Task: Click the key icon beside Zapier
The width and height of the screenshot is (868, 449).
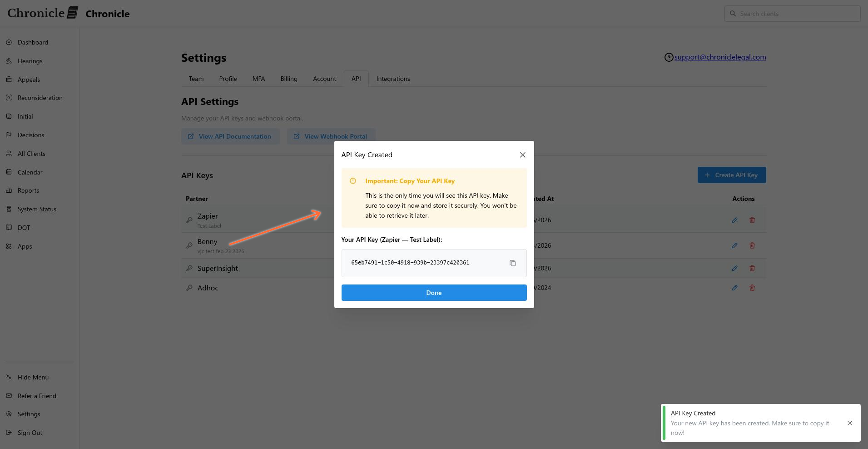Action: pos(189,220)
